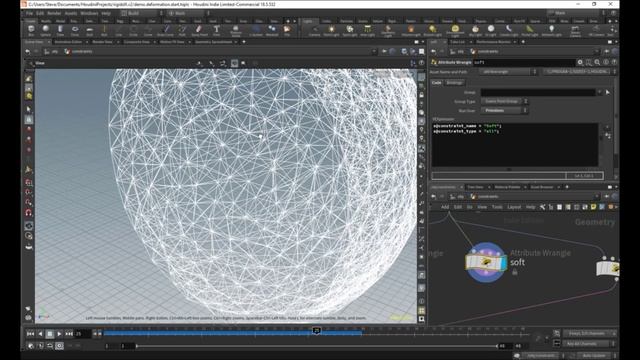Screen dimensions: 640x360
Task: Click the current frame number field
Action: coord(83,334)
